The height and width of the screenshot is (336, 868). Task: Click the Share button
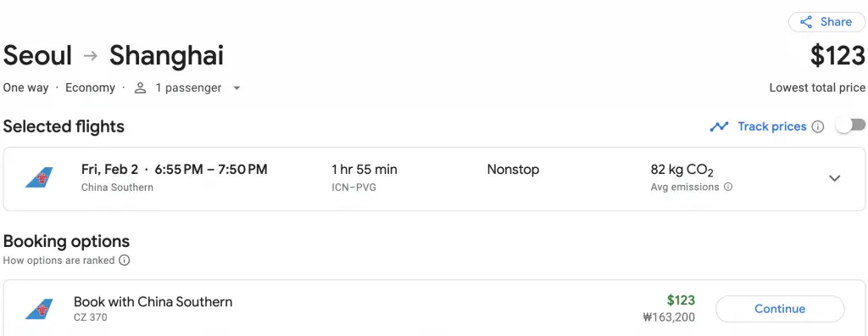point(827,22)
